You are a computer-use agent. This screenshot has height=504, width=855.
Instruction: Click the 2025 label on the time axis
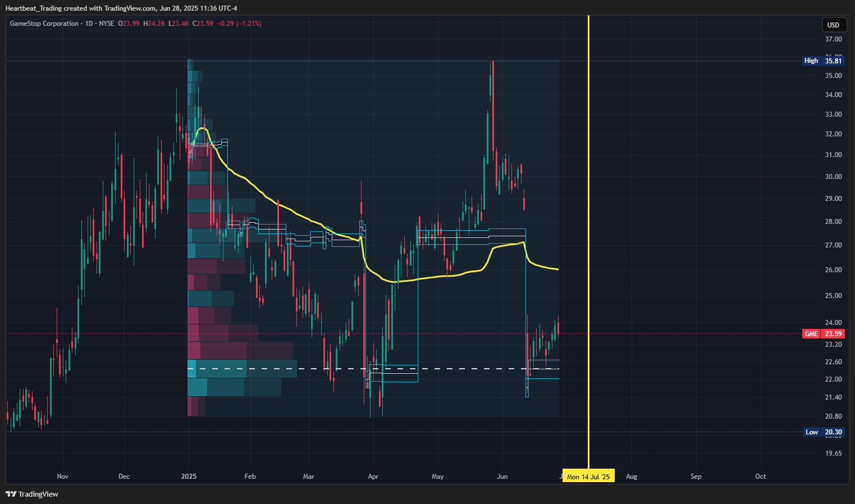click(189, 476)
